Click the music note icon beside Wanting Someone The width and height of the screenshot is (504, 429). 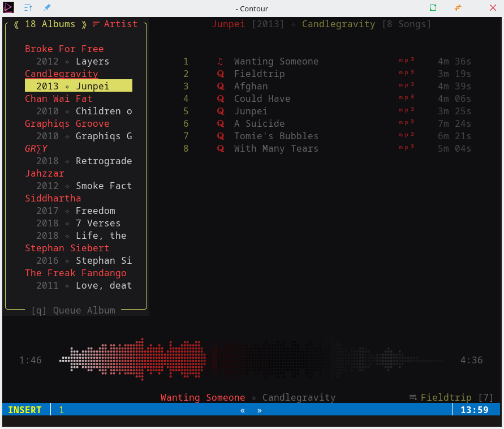[x=220, y=61]
